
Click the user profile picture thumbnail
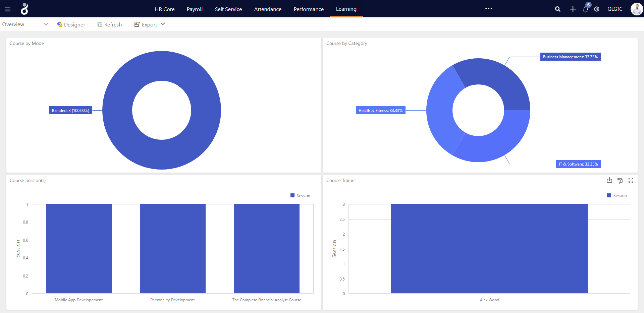636,9
